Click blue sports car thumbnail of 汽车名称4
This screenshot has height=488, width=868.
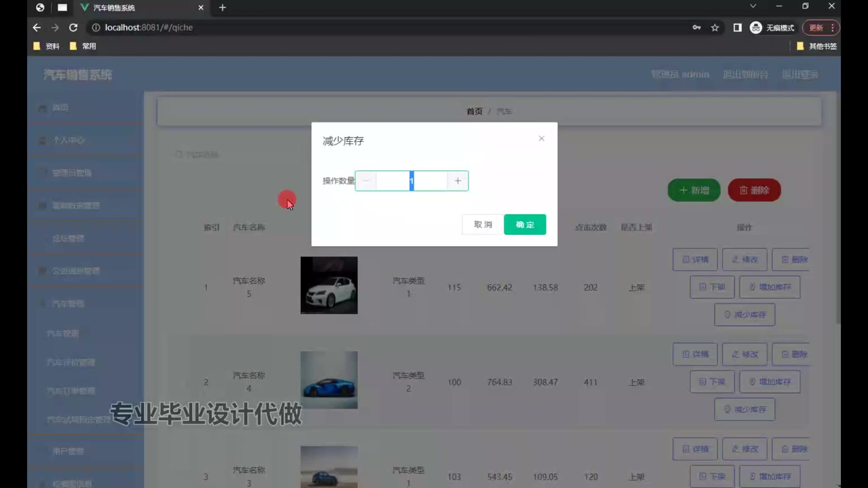tap(329, 380)
